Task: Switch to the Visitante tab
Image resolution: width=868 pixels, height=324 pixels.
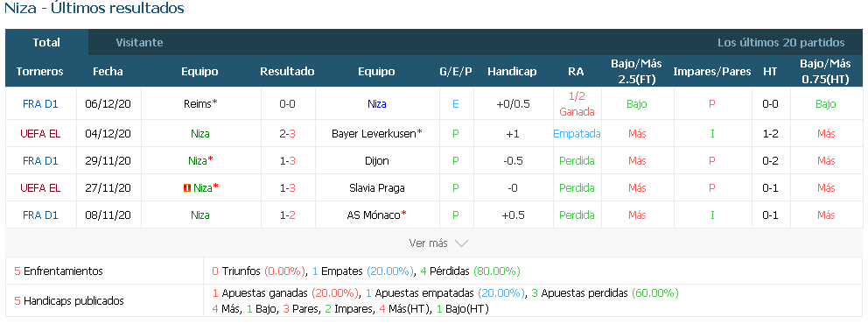Action: (x=139, y=43)
